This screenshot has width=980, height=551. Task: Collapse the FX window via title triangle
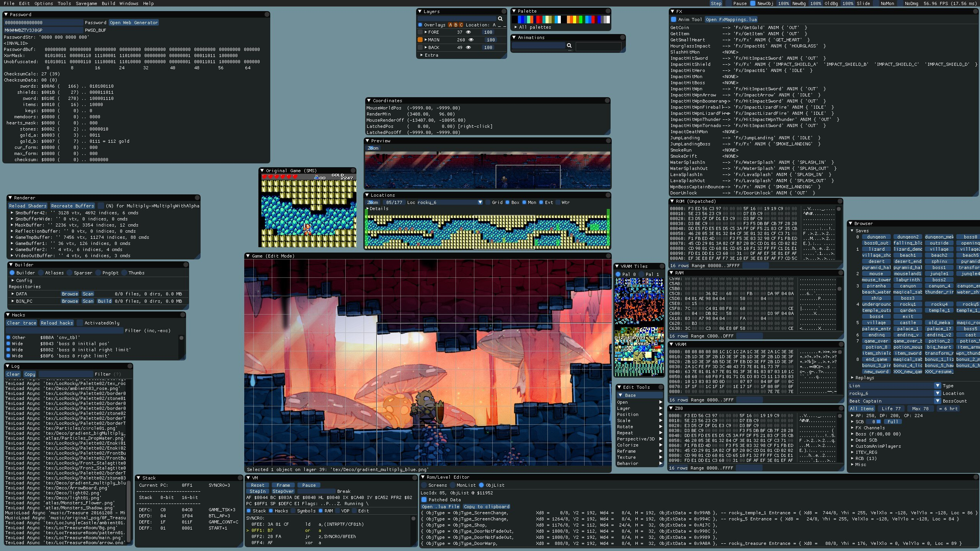pos(673,11)
